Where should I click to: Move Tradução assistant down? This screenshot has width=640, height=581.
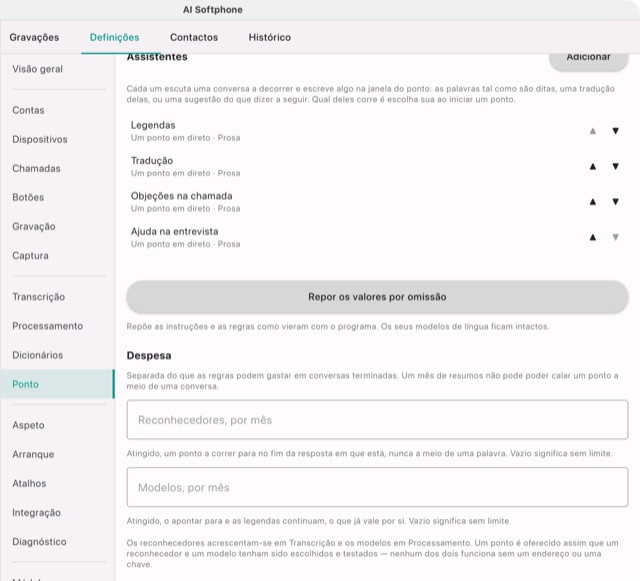tap(615, 167)
